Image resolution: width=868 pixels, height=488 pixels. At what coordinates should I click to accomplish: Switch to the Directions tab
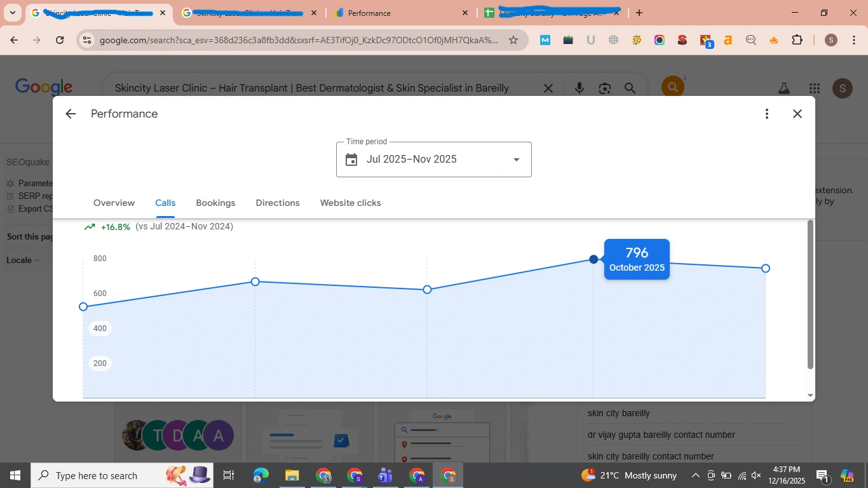tap(278, 203)
